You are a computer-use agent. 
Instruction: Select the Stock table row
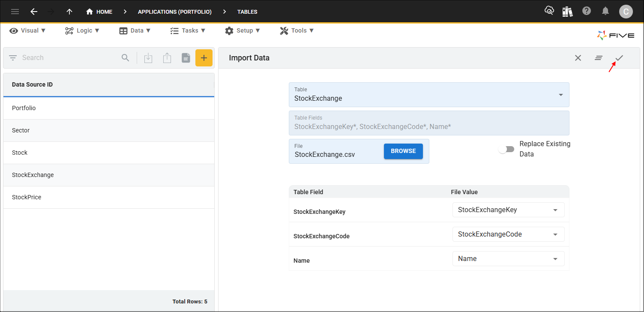click(x=109, y=153)
